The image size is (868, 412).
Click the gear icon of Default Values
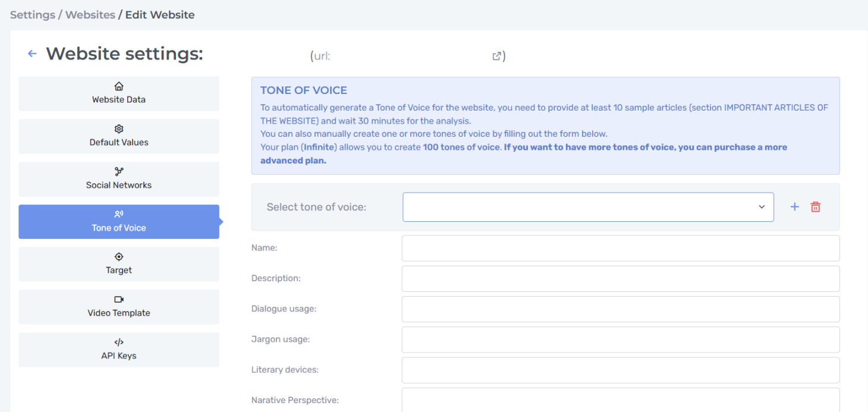pyautogui.click(x=119, y=129)
